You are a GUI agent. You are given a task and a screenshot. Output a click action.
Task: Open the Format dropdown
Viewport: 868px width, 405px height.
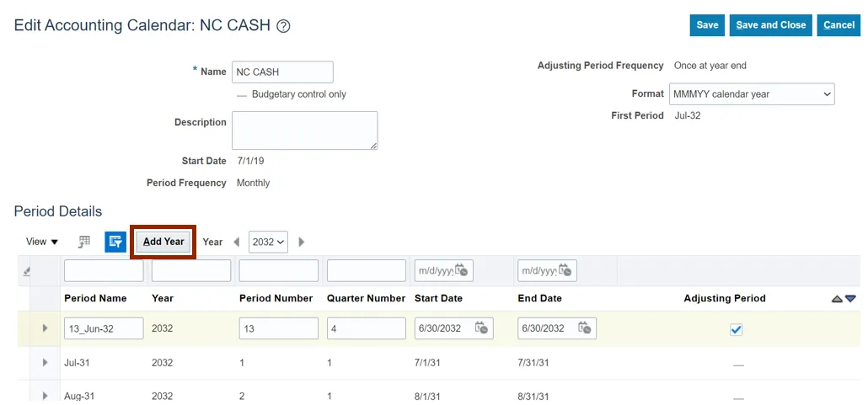tap(752, 94)
